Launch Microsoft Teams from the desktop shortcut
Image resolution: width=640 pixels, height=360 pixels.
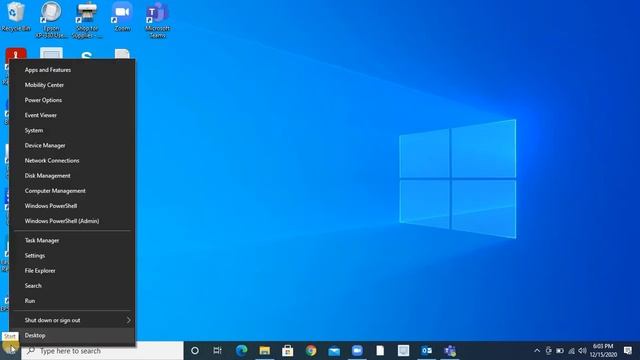tap(158, 20)
